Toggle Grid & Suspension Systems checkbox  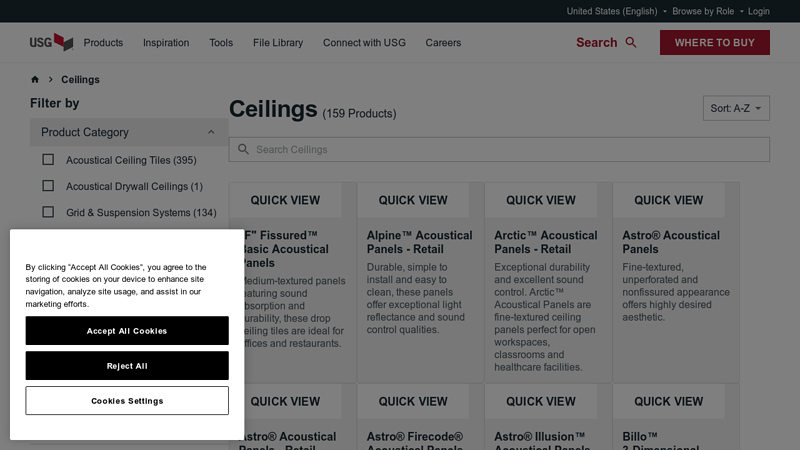click(x=48, y=212)
